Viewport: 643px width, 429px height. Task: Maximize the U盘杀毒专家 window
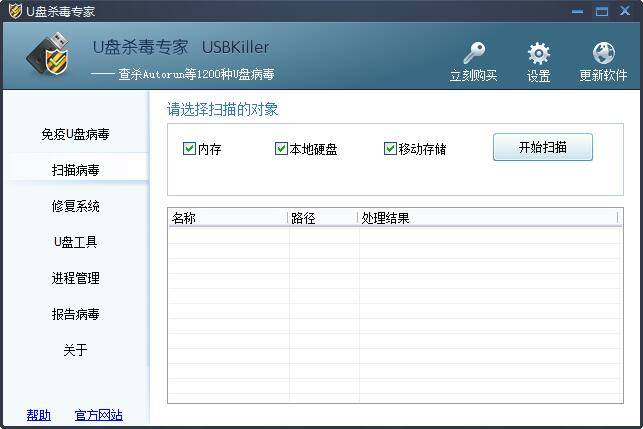[x=602, y=11]
